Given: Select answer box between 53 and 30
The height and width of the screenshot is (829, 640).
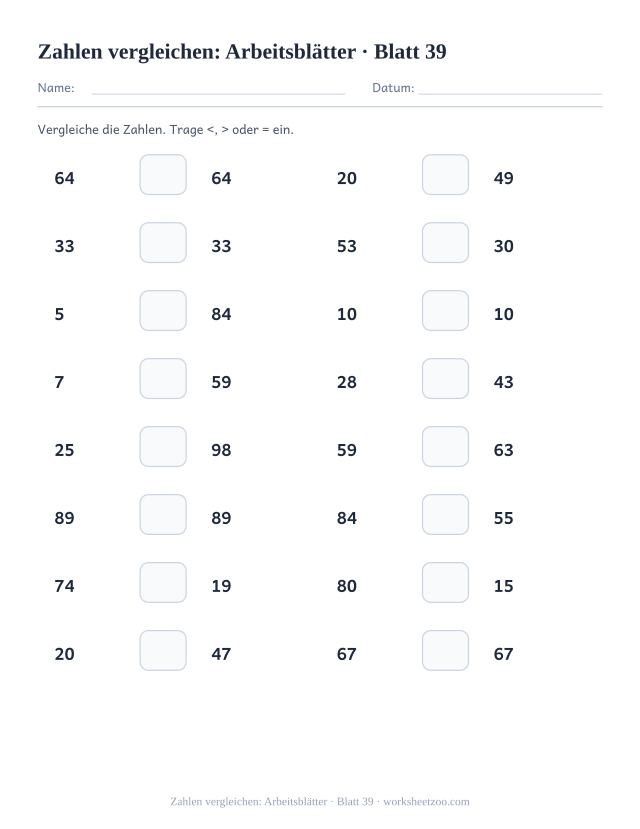Looking at the screenshot, I should 446,243.
